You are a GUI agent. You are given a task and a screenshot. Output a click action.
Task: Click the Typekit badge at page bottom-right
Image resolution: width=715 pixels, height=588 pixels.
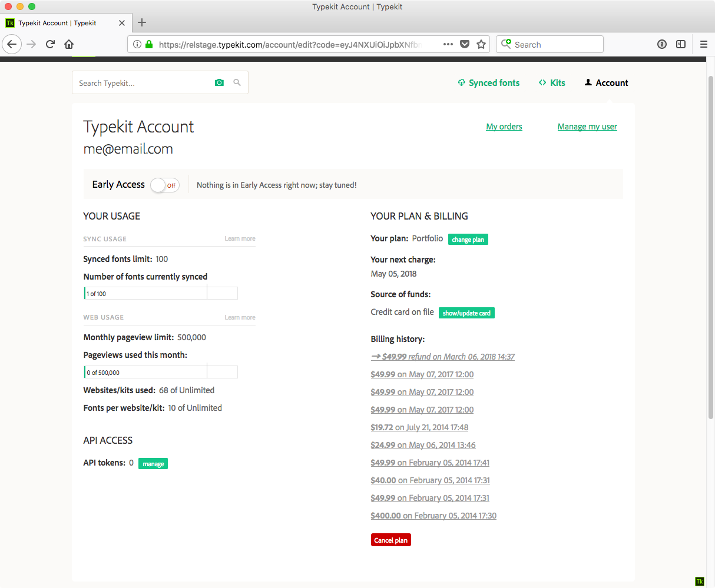tap(700, 582)
